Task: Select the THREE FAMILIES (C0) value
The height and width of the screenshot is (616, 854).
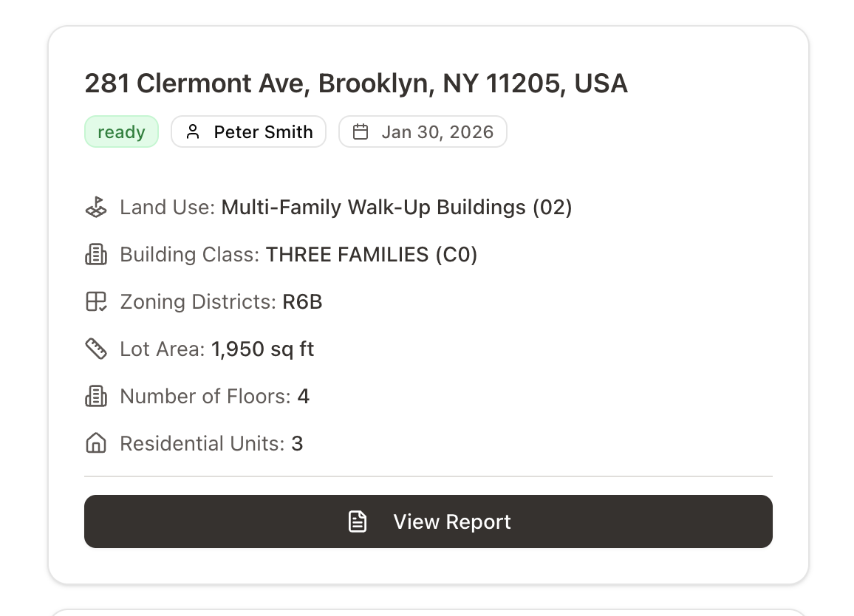Action: pyautogui.click(x=372, y=254)
